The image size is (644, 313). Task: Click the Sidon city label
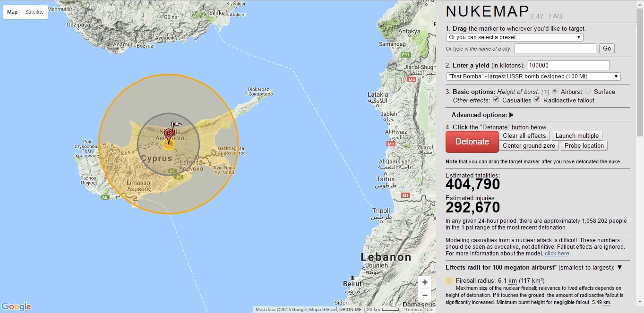(341, 303)
